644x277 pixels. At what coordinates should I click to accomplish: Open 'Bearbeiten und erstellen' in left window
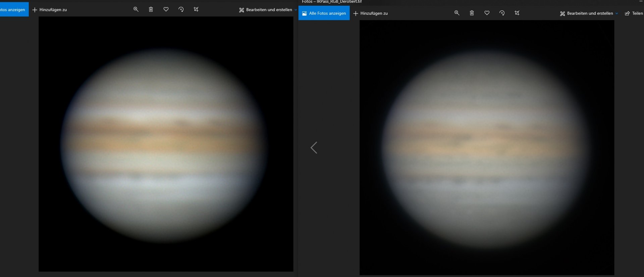[268, 10]
